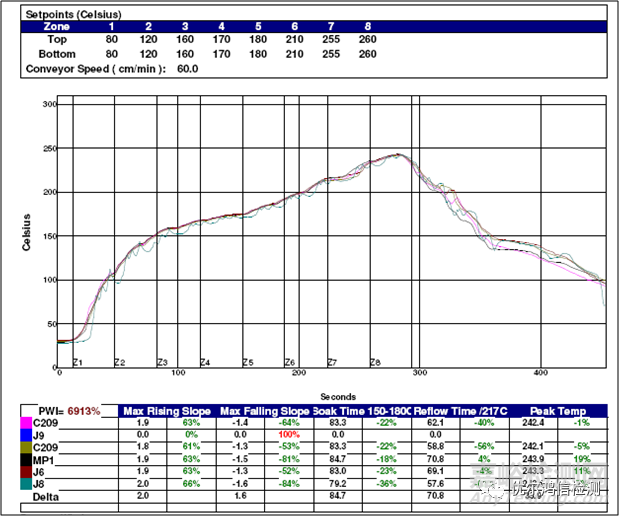The width and height of the screenshot is (620, 516).
Task: Select the black MP1 legend swatch
Action: pos(27,458)
